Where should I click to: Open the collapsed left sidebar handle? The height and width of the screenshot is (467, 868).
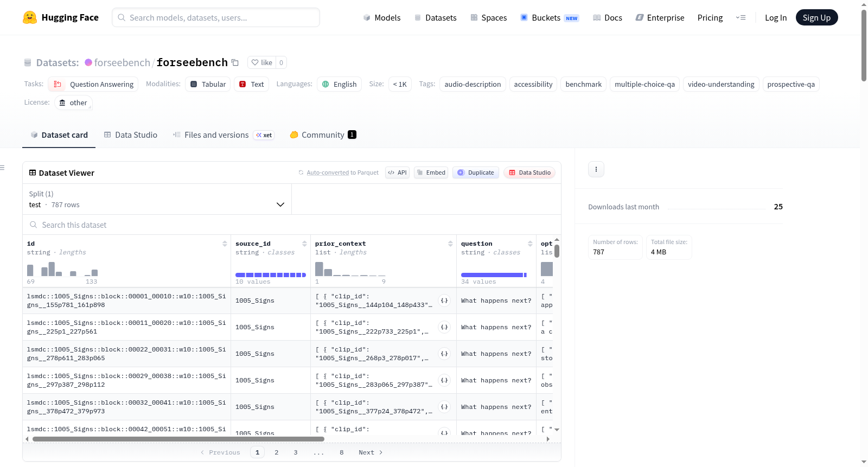tap(3, 168)
